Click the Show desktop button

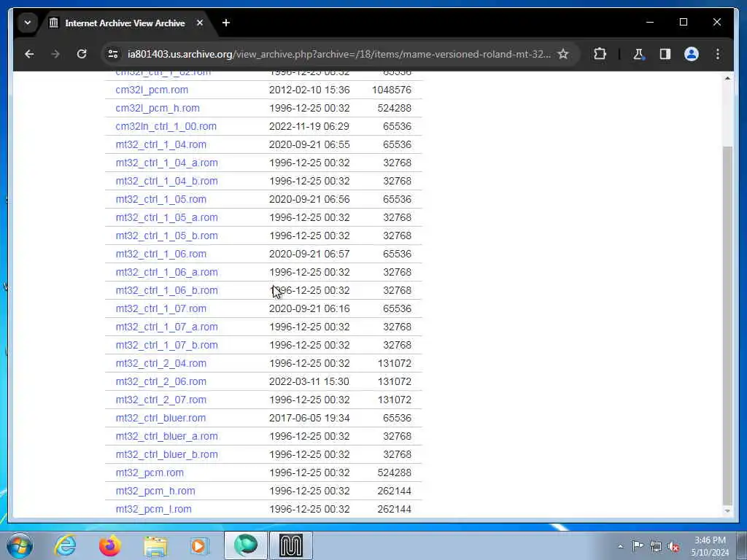coord(742,545)
